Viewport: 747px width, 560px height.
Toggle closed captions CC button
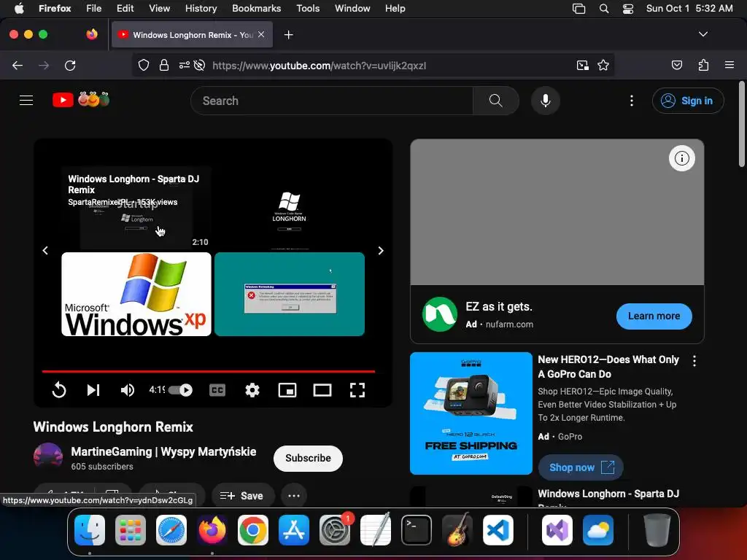[217, 391]
